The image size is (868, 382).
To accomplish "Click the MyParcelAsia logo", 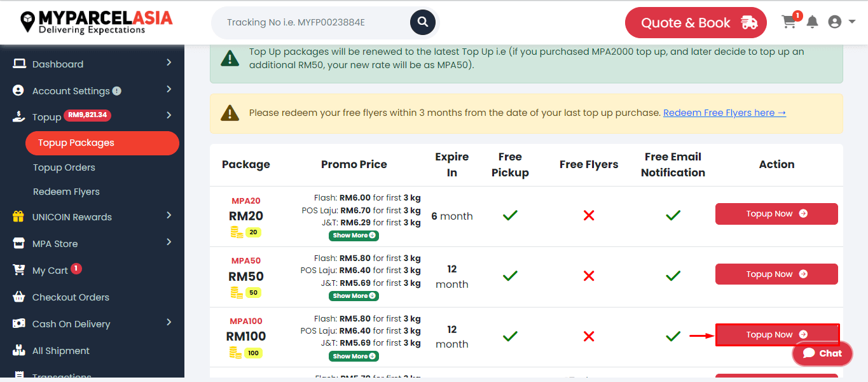I will pos(96,22).
